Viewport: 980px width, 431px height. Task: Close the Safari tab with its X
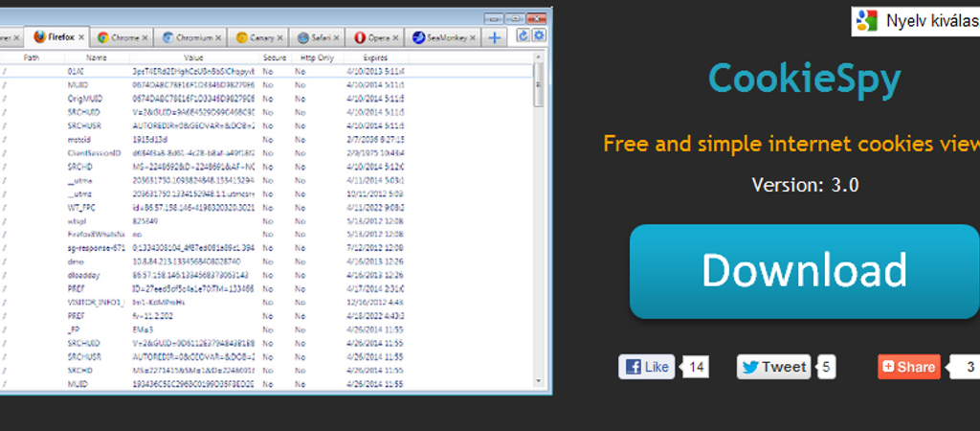(x=336, y=38)
